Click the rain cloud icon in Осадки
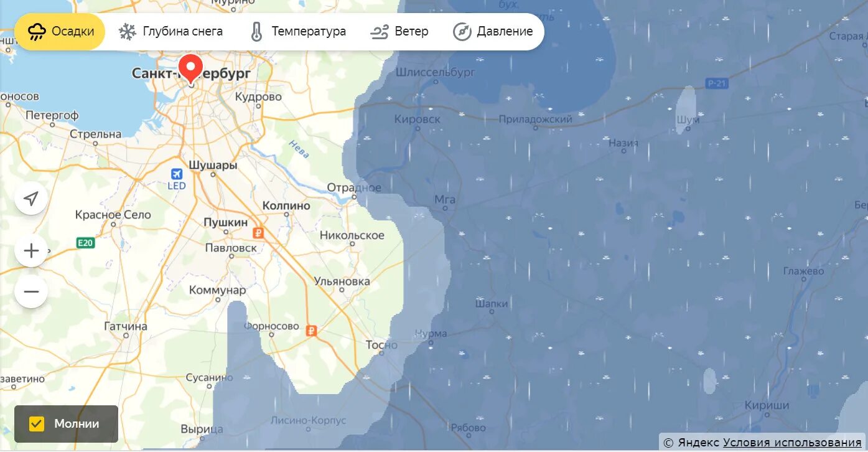Viewport: 868px width, 452px height. 37,32
